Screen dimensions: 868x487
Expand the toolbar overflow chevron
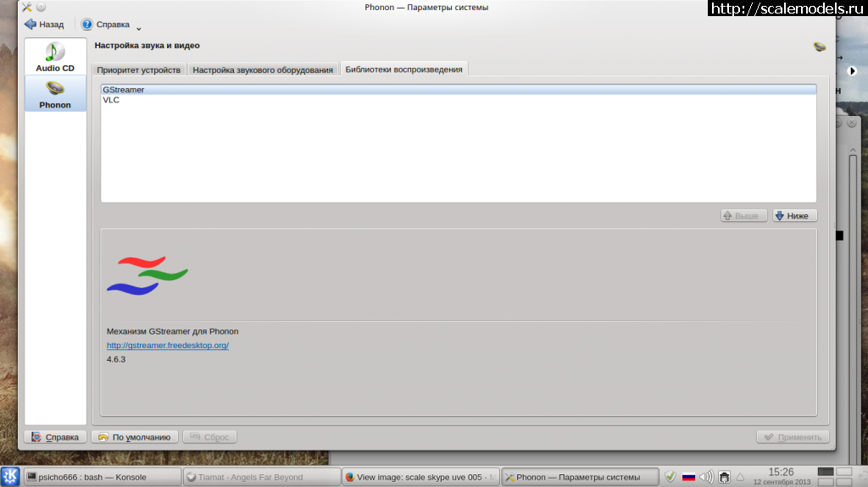139,28
